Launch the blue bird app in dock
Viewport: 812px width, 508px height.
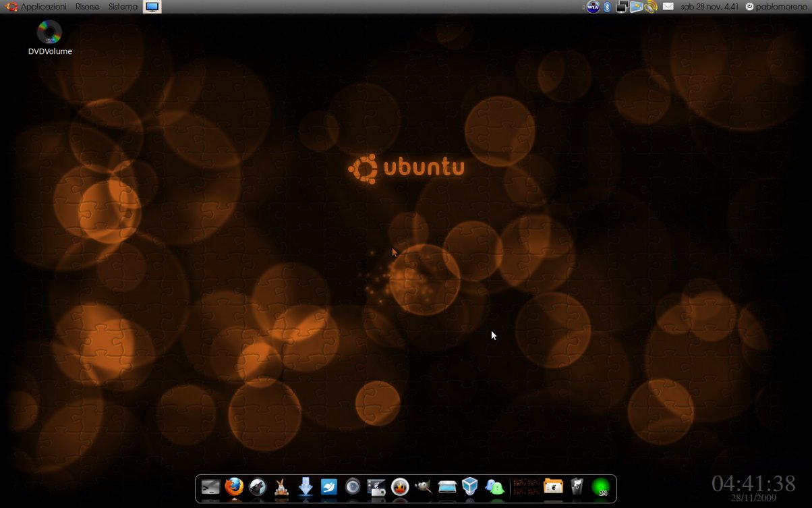coord(329,487)
